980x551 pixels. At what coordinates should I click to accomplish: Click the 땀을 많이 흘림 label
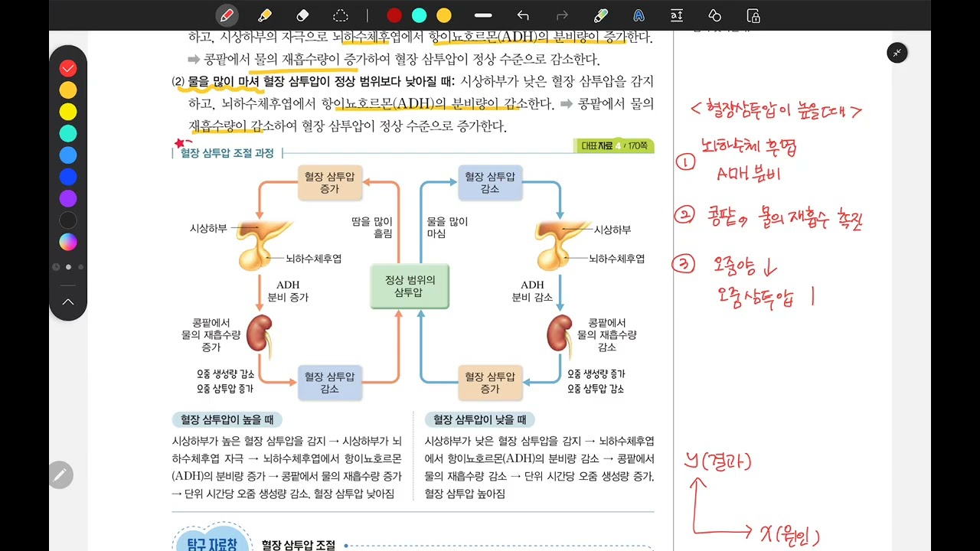pos(372,228)
